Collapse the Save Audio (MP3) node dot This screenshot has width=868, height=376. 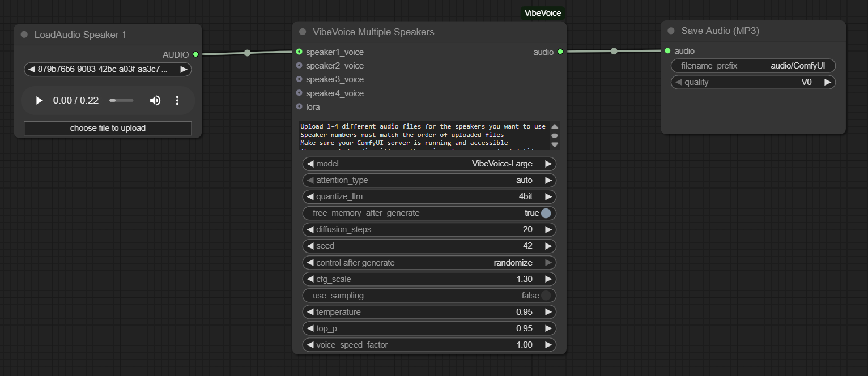[671, 31]
